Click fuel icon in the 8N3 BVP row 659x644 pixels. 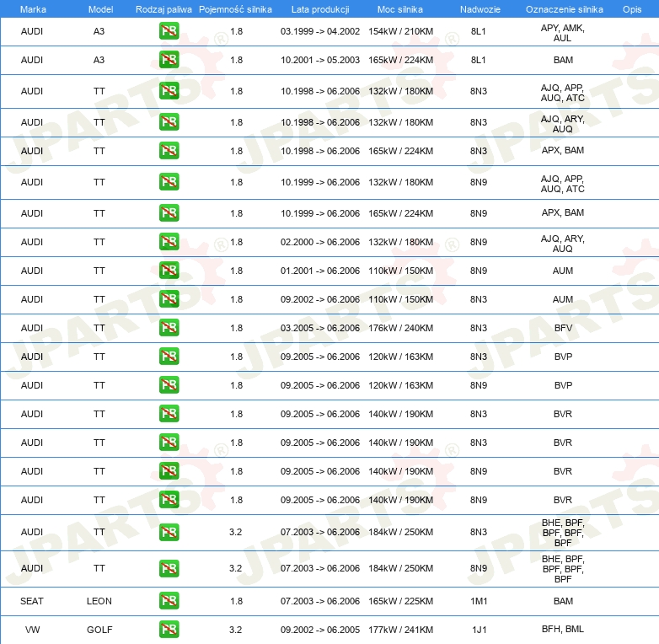pos(169,356)
